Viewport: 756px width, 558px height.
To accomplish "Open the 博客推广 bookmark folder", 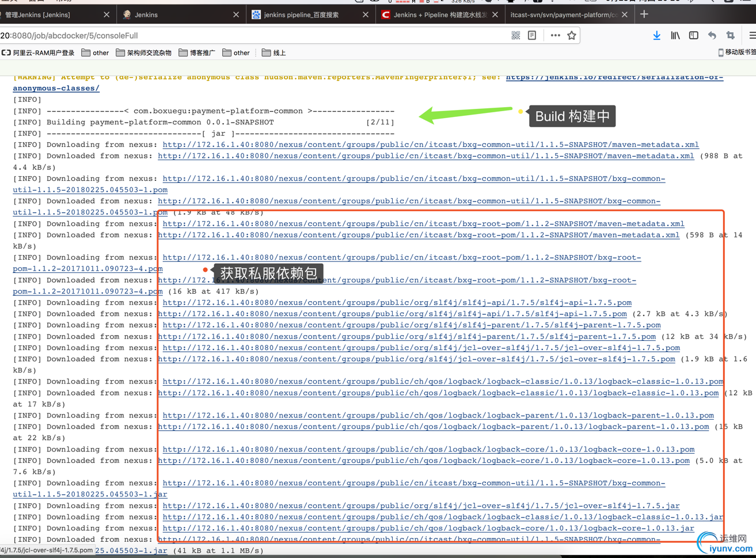I will (x=197, y=52).
